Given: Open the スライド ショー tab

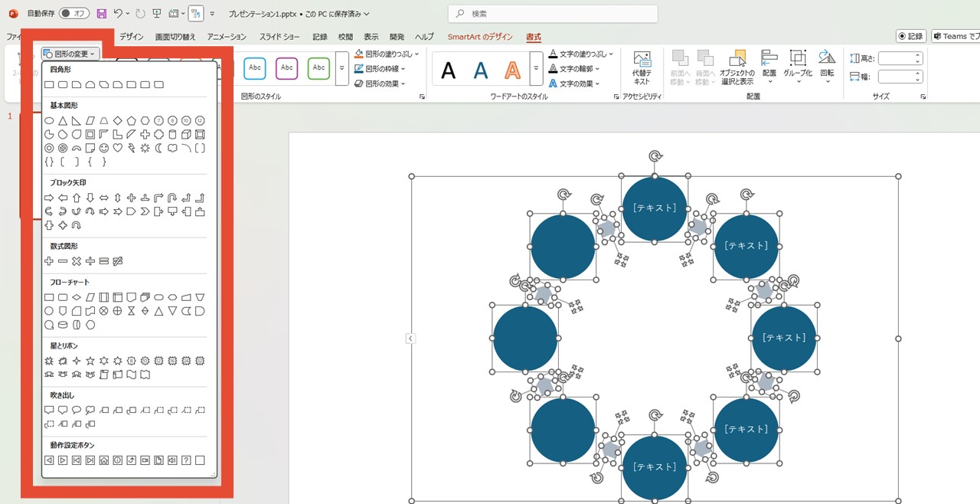Looking at the screenshot, I should pyautogui.click(x=279, y=37).
